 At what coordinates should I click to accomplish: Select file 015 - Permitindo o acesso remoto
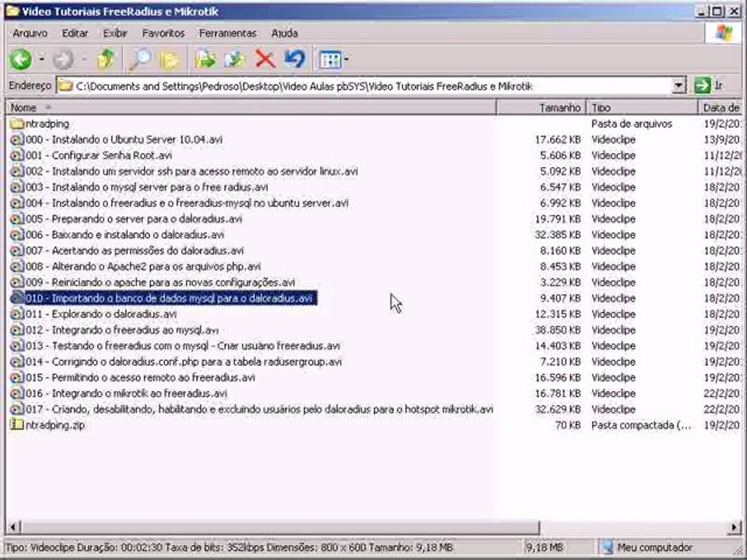point(140,378)
